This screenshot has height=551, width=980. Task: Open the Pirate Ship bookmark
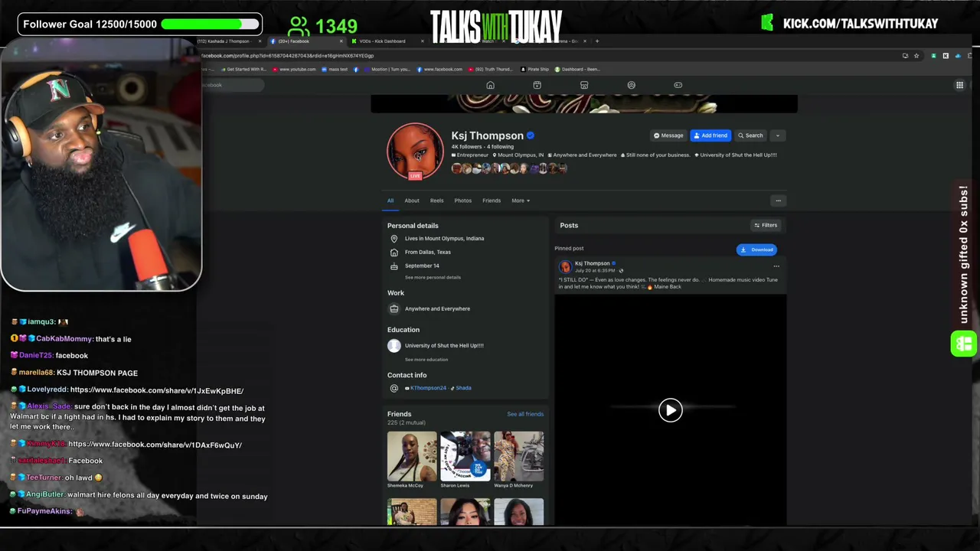[x=534, y=69]
